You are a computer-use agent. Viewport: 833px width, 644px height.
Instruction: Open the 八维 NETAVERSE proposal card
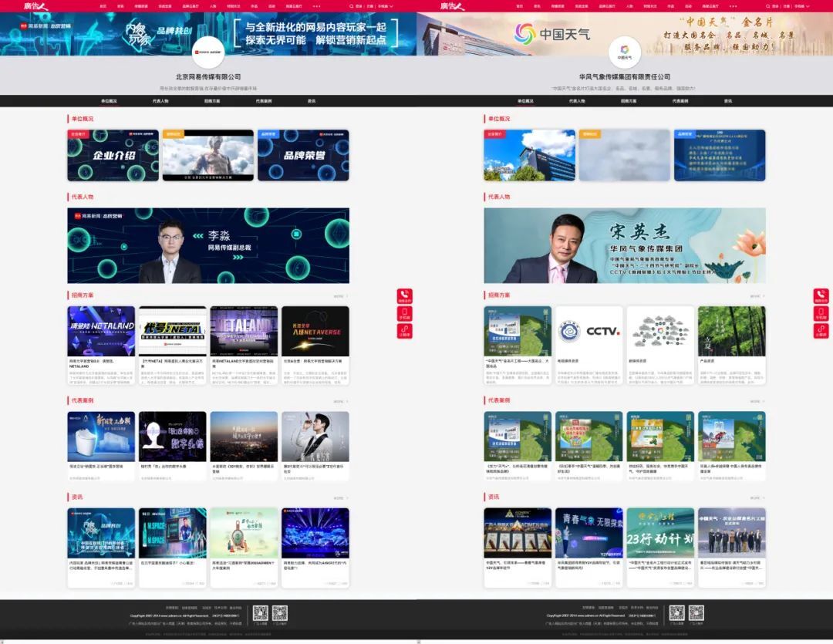click(315, 346)
